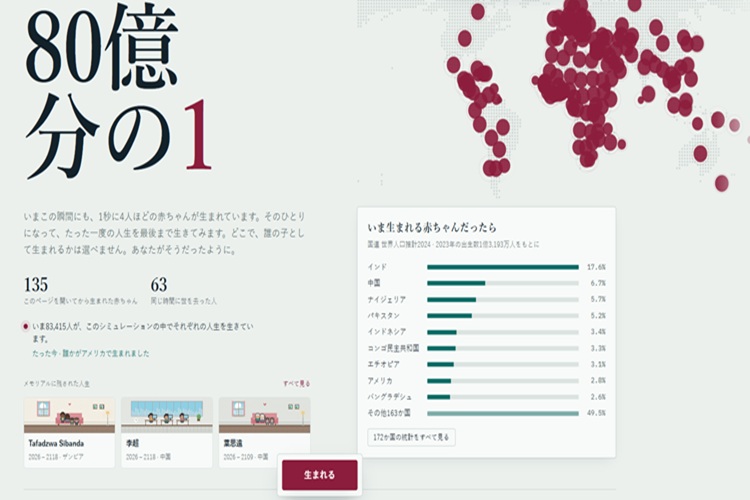The image size is (750, 500).
Task: Click the intro paragraph starting いまこの瞬間にも
Action: coord(164,233)
